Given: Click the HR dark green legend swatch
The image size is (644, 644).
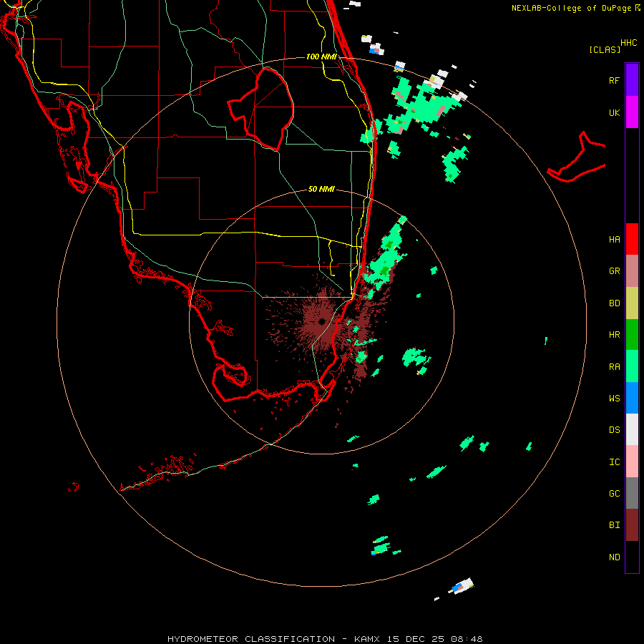Looking at the screenshot, I should [x=632, y=334].
